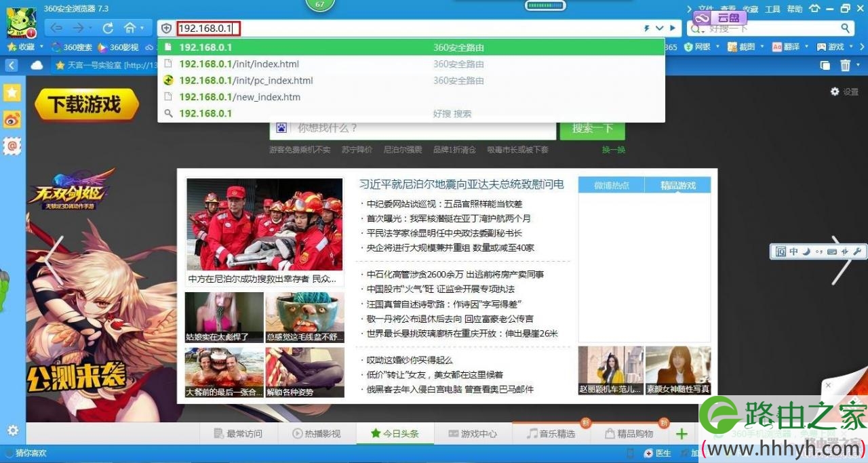Image resolution: width=868 pixels, height=463 pixels.
Task: Select the 热播影视 bottom tab
Action: (x=316, y=434)
